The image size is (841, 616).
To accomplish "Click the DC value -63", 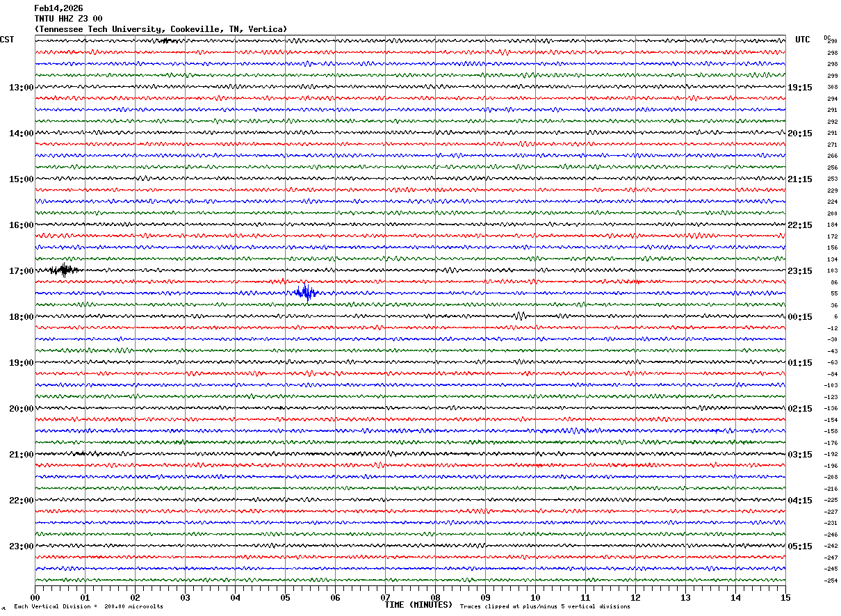I will click(x=832, y=363).
